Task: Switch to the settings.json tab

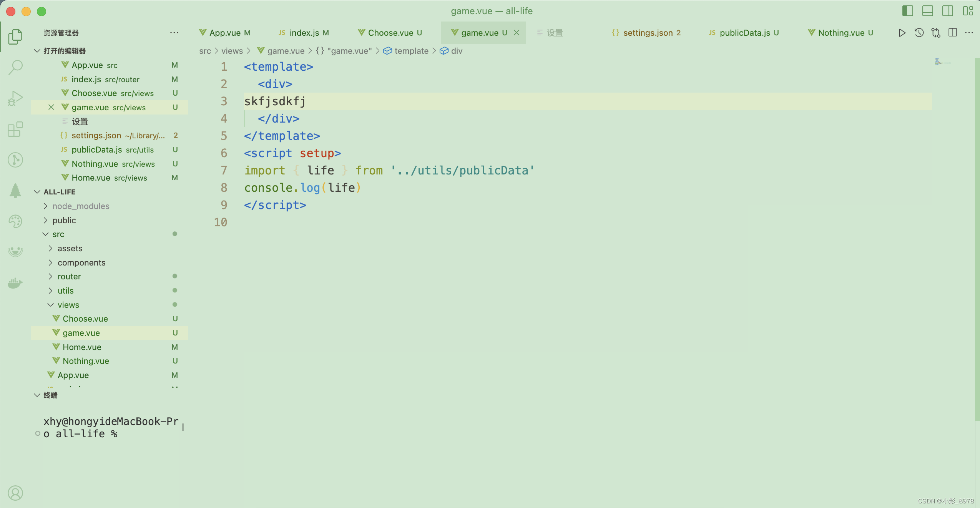Action: pyautogui.click(x=647, y=33)
